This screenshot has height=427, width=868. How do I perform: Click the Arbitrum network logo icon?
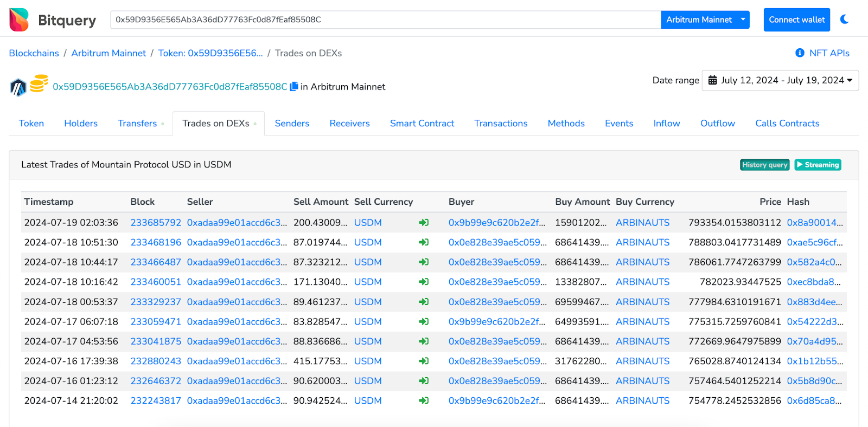point(18,87)
